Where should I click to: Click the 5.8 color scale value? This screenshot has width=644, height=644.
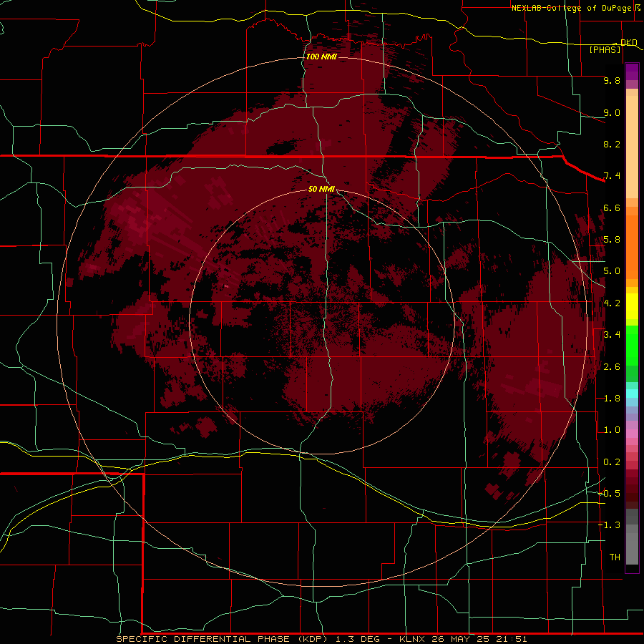(x=612, y=240)
